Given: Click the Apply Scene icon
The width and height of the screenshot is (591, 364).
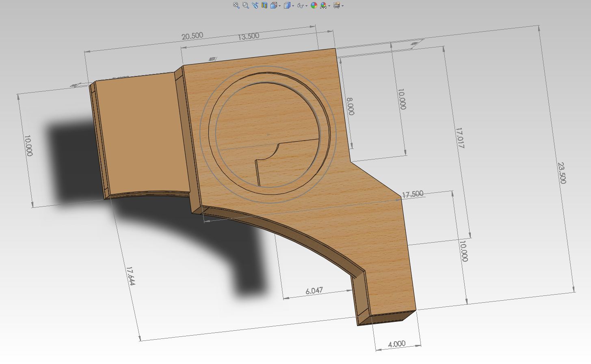Looking at the screenshot, I should coord(323,5).
